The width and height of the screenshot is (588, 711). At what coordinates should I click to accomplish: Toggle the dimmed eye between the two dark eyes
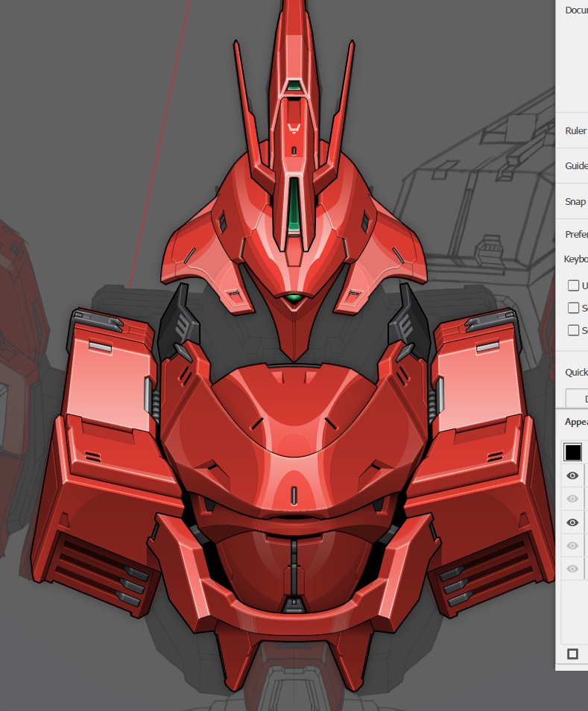coord(572,499)
